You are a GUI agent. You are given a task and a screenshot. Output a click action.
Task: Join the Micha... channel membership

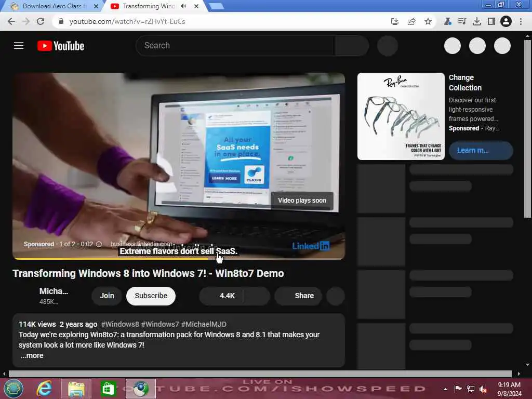pyautogui.click(x=107, y=296)
